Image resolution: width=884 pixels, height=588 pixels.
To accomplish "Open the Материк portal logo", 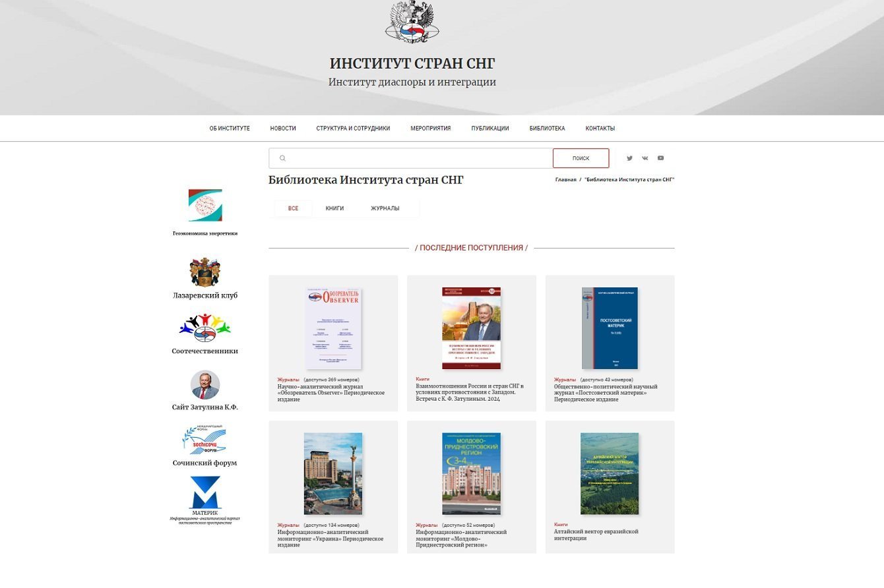I will 205,492.
